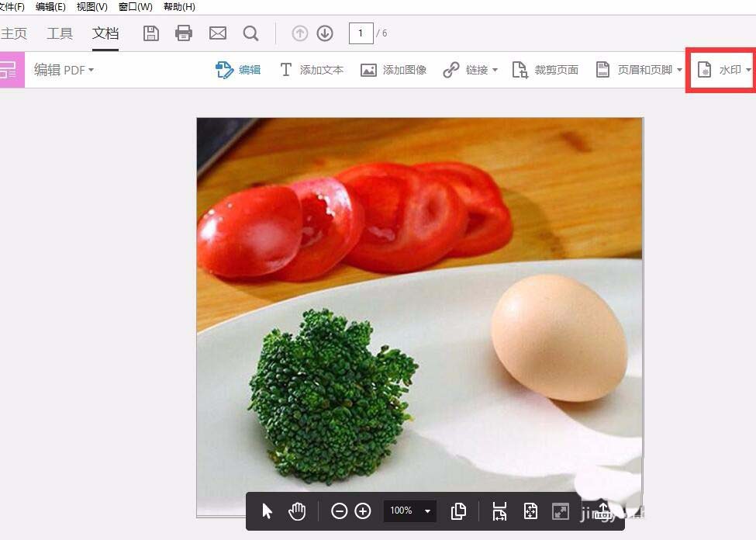Image resolution: width=756 pixels, height=540 pixels.
Task: Click the search magnifier icon
Action: click(x=250, y=33)
